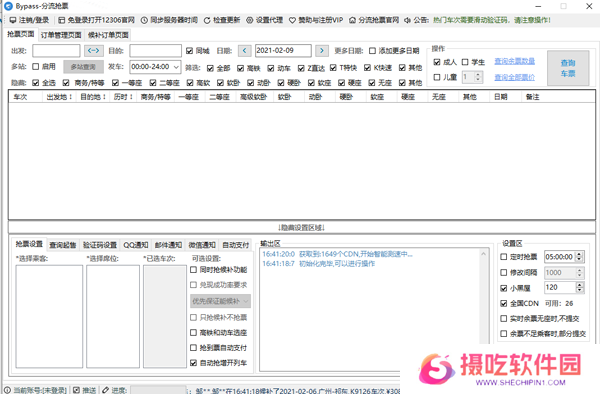Check the 学生 passenger checkbox
Screen dimensions: 600x394
tap(465, 62)
